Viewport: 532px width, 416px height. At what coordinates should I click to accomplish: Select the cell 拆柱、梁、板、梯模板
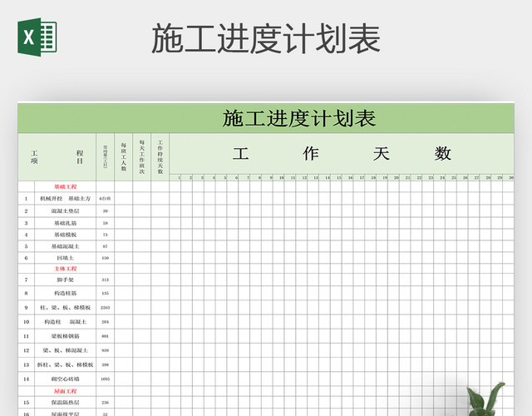[66, 364]
